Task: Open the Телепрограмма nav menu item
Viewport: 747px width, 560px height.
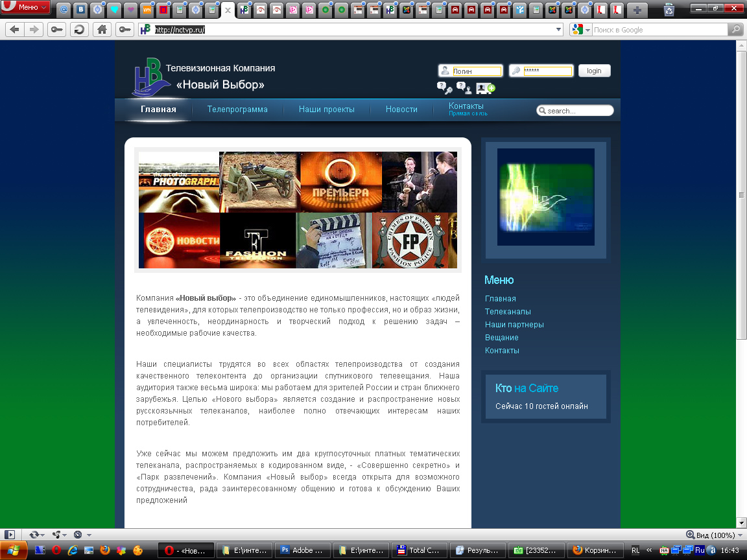Action: pos(237,110)
